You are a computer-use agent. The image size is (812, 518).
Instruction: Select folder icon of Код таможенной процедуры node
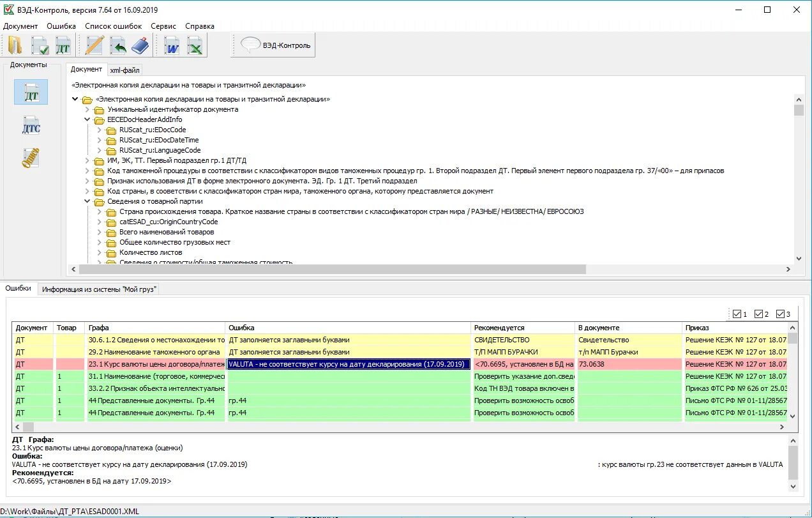point(99,171)
